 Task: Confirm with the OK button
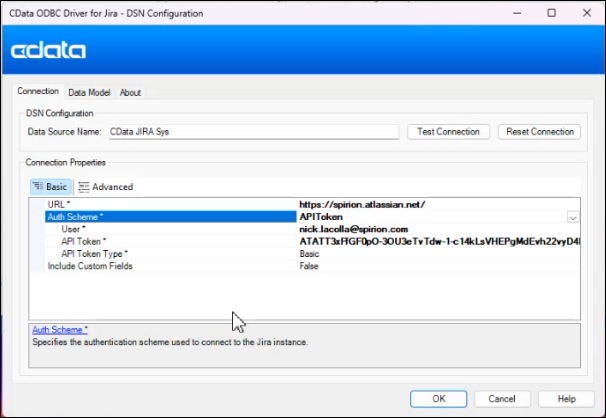(x=439, y=399)
